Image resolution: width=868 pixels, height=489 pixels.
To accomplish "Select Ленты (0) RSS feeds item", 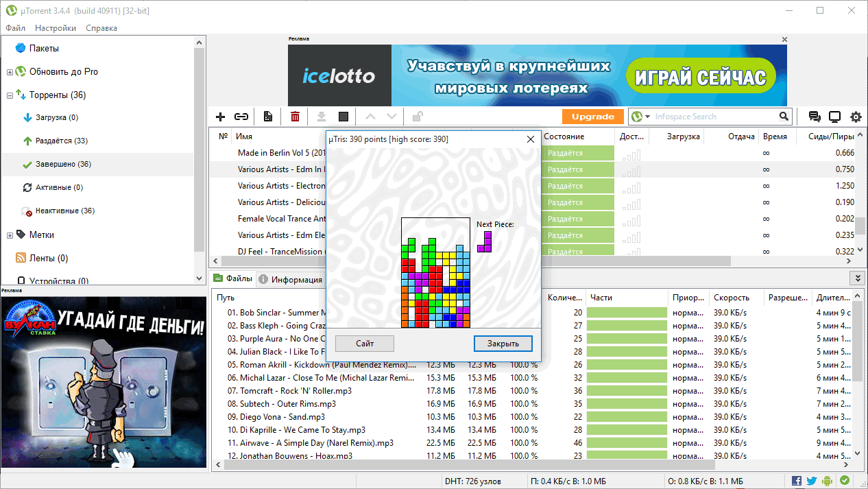I will click(x=49, y=258).
